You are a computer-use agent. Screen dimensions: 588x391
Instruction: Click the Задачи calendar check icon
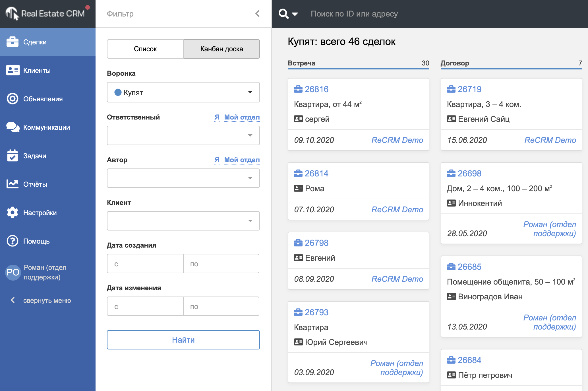tap(13, 156)
